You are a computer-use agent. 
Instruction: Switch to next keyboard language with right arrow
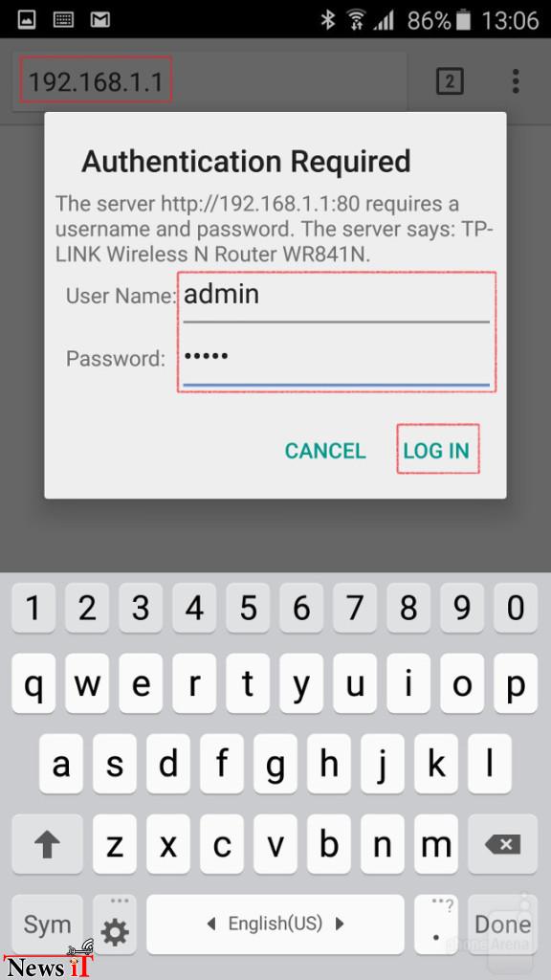coord(340,924)
